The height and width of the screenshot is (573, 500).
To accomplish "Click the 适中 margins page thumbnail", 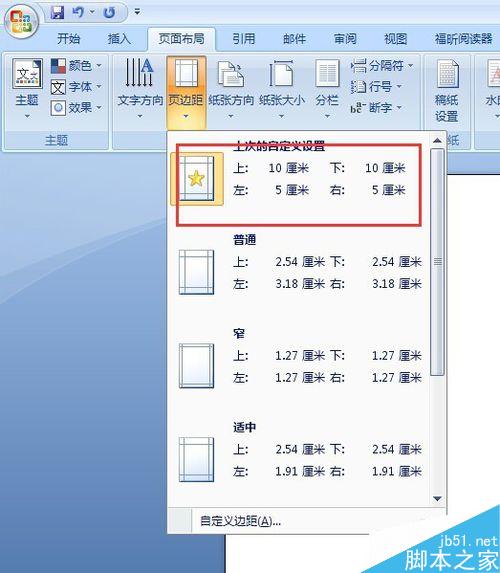I will coord(197,459).
